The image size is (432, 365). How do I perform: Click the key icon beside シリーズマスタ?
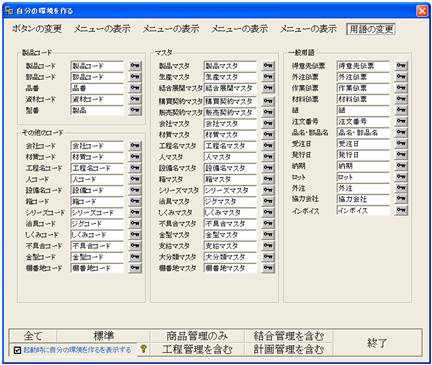point(268,190)
